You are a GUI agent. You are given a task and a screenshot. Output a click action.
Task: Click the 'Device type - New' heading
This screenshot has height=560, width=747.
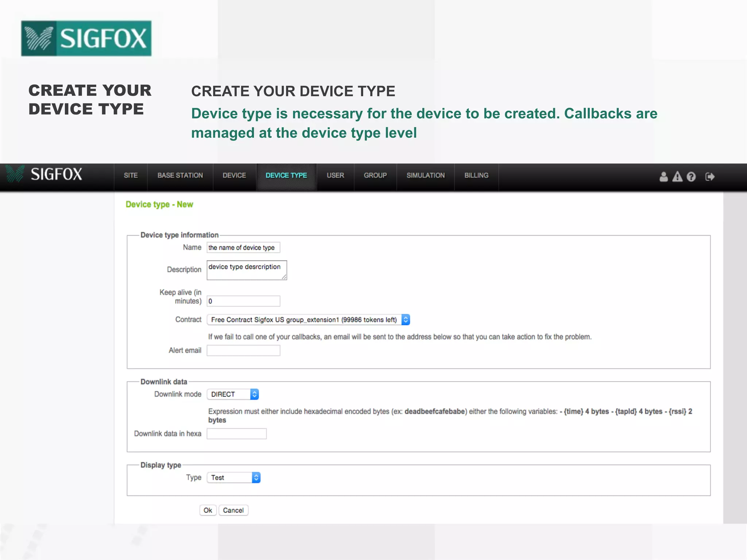(x=159, y=205)
